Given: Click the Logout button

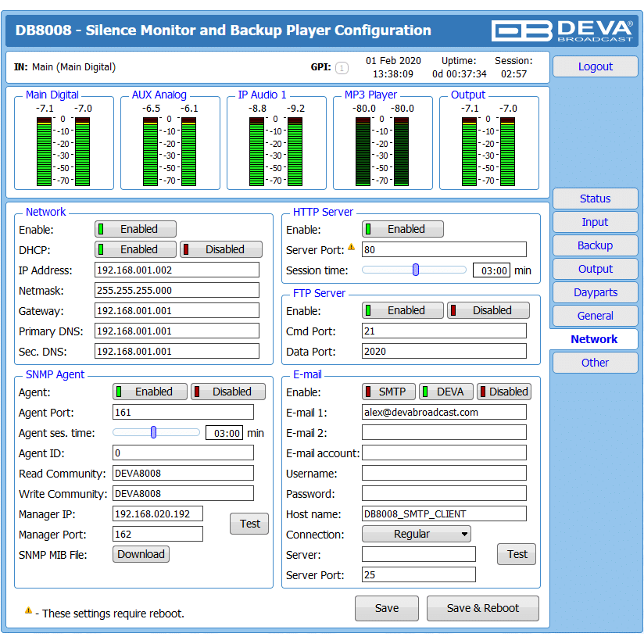Looking at the screenshot, I should click(595, 66).
